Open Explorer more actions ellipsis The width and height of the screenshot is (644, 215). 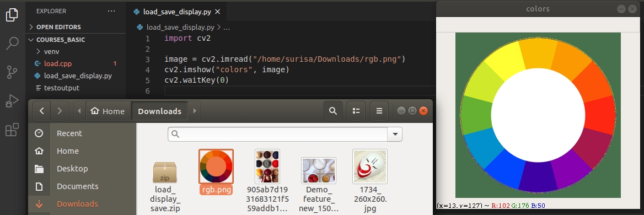pyautogui.click(x=111, y=11)
